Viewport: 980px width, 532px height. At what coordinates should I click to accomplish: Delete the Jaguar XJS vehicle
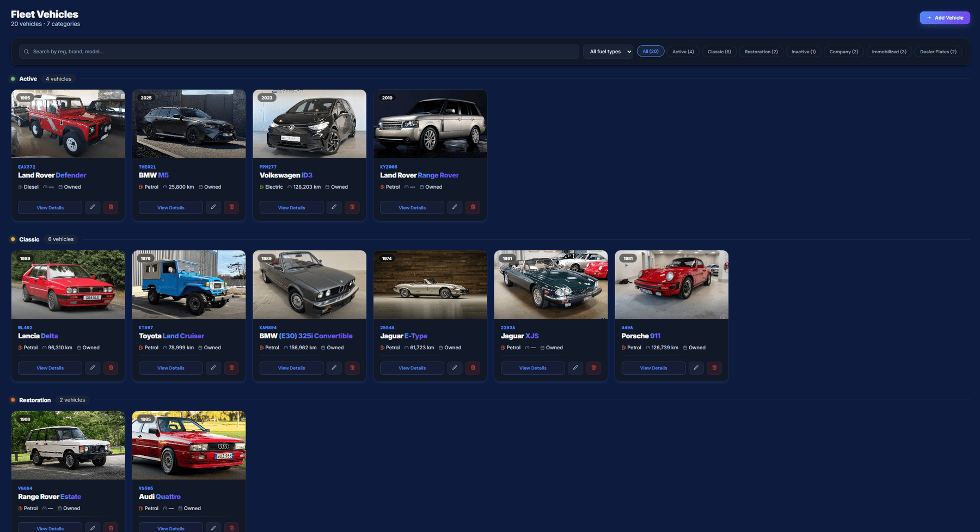click(593, 368)
